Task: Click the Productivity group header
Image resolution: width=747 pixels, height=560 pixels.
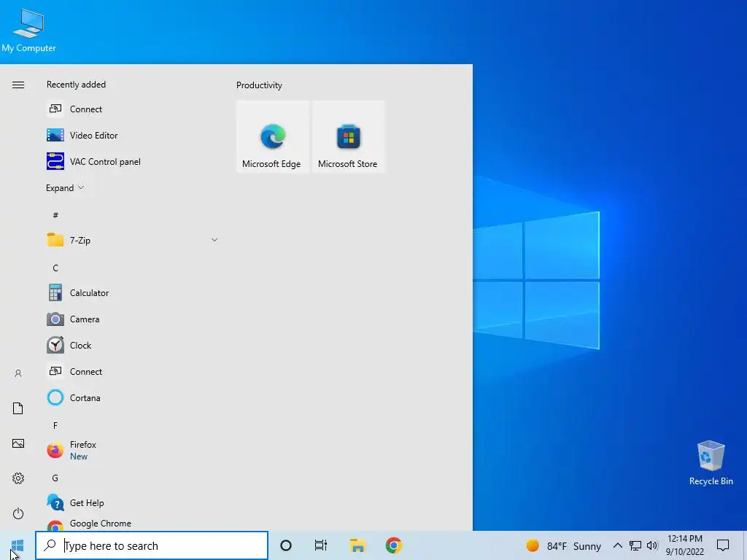Action: (259, 85)
